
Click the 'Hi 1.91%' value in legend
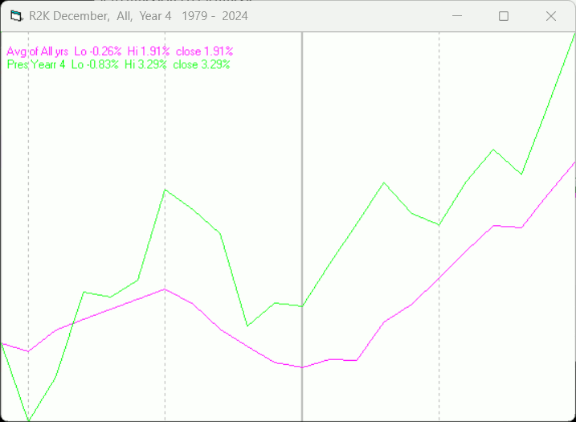(148, 51)
